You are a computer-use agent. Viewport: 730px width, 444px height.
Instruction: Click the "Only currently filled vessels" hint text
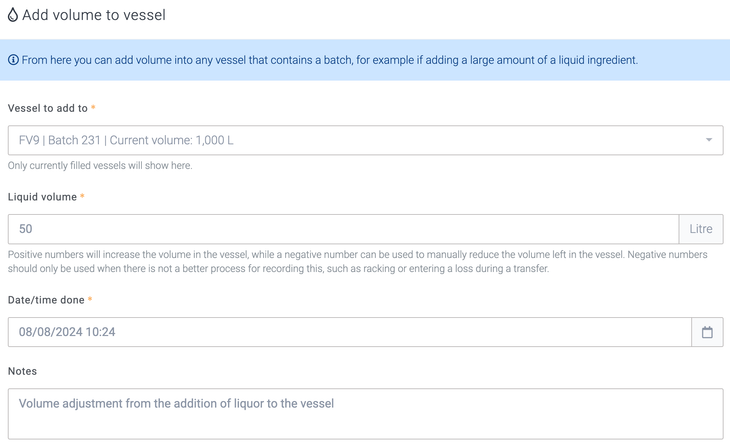(100, 165)
